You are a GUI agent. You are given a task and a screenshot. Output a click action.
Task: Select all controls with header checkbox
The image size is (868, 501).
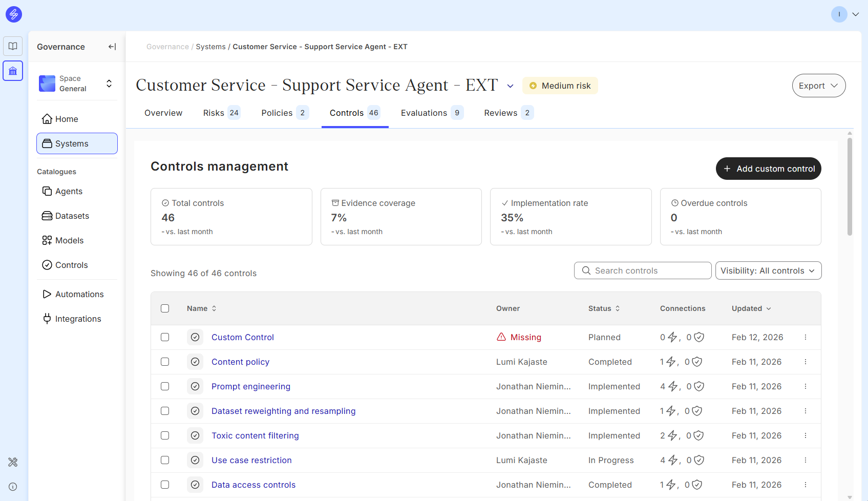[165, 308]
